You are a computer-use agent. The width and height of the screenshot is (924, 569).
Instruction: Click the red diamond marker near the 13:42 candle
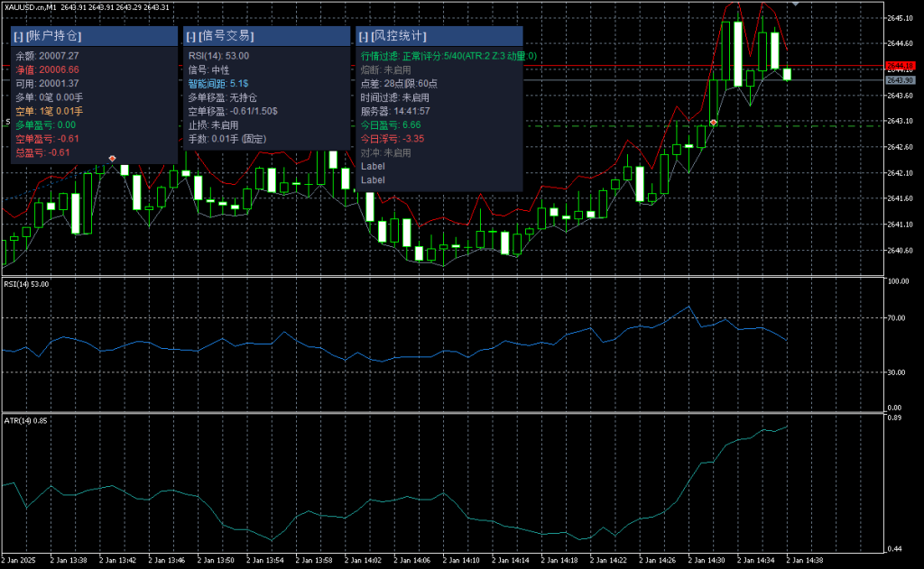(112, 159)
